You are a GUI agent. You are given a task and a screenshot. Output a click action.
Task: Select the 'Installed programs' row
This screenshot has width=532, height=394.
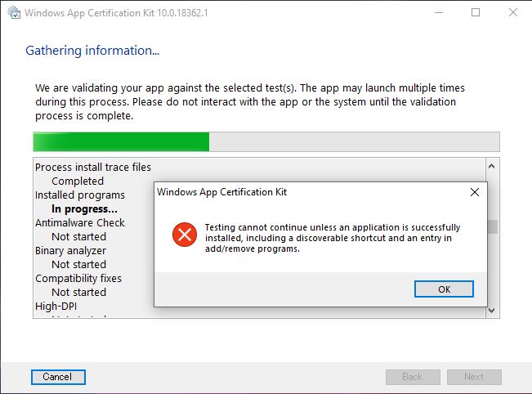[80, 195]
